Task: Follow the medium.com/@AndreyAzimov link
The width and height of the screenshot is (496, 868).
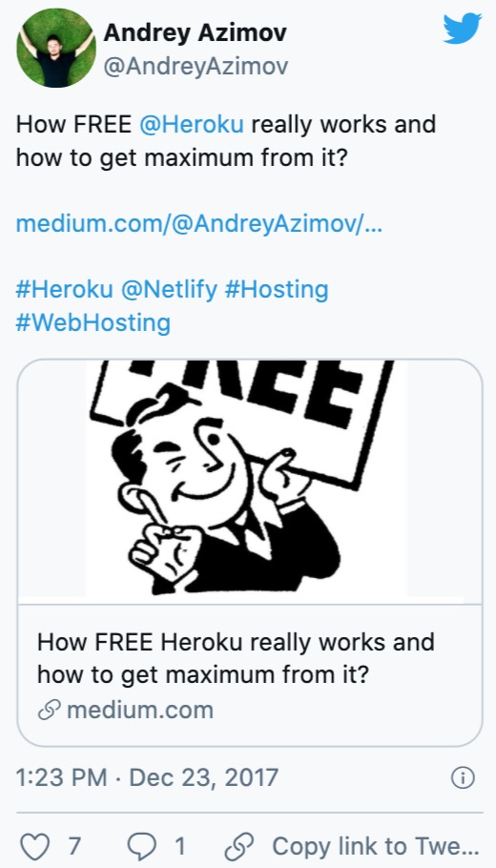Action: point(198,223)
